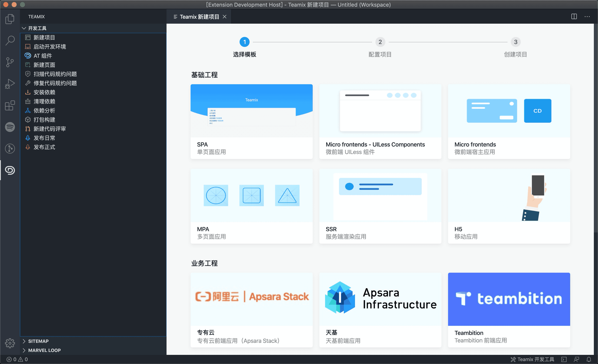Choose the Teambition 前端应用 template
Image resolution: width=598 pixels, height=364 pixels.
509,310
